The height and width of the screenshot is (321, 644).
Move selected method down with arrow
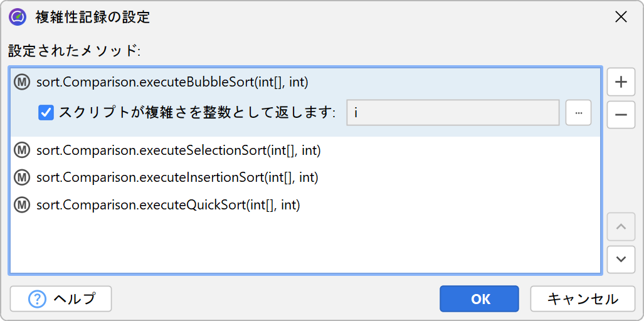[621, 259]
